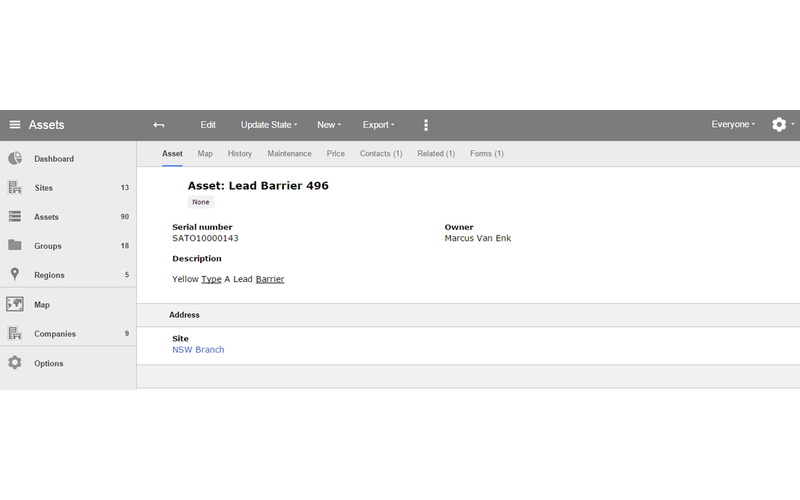Click the Options gear icon in sidebar
The image size is (800, 500).
click(x=15, y=363)
